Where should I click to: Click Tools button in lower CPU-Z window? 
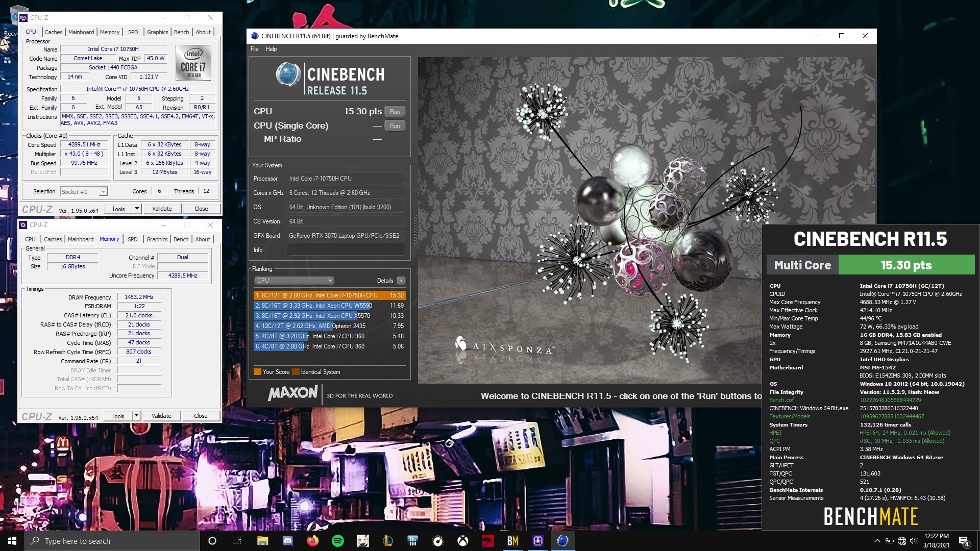(x=118, y=416)
